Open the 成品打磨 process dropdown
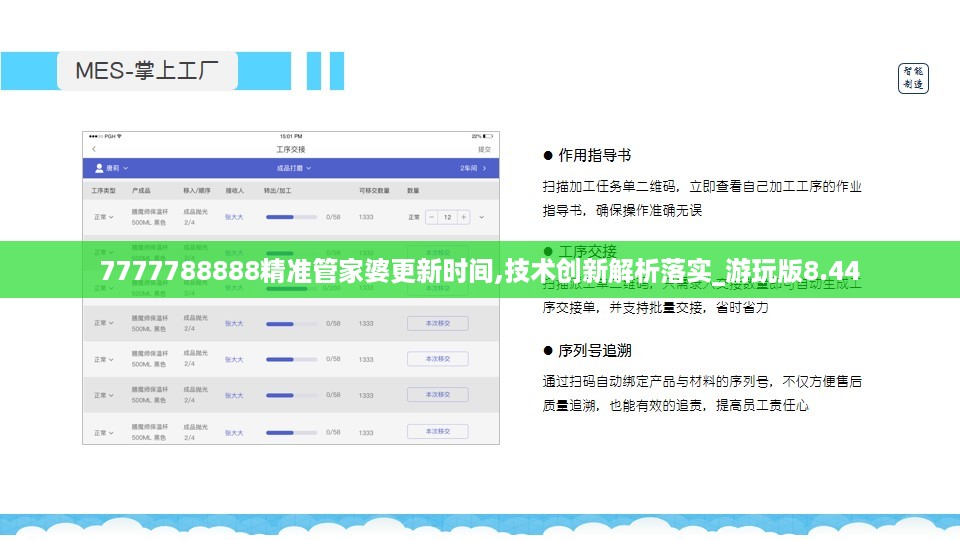Viewport: 960px width, 540px height. point(294,168)
